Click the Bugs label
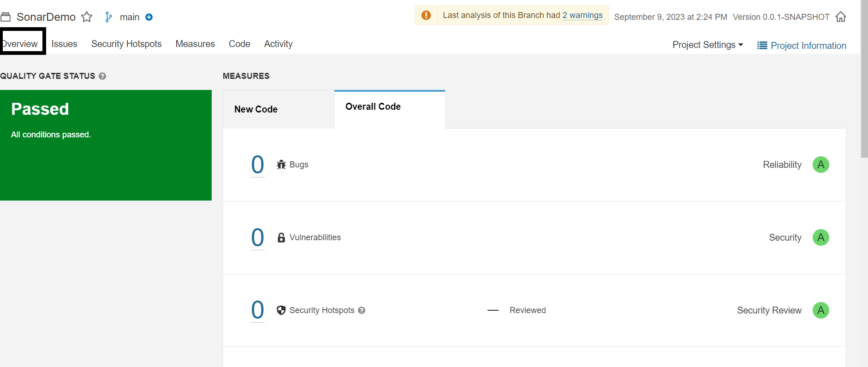Image resolution: width=868 pixels, height=367 pixels. [x=299, y=165]
